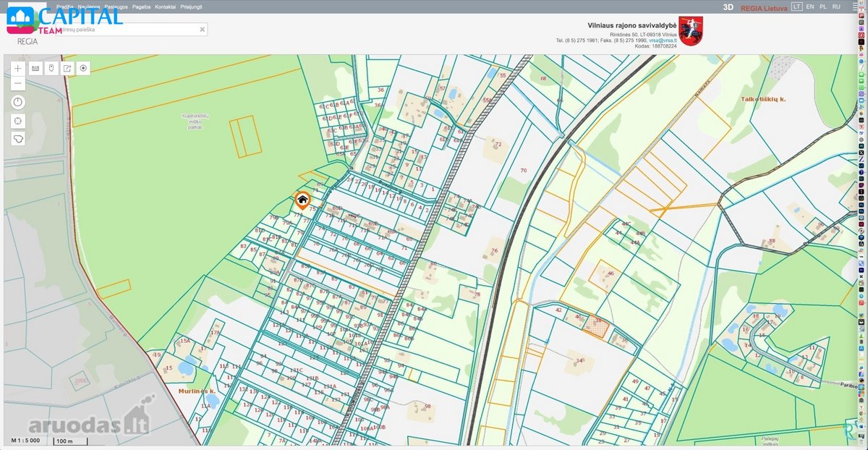
Task: Activate the locate-me target tool
Action: coord(84,68)
